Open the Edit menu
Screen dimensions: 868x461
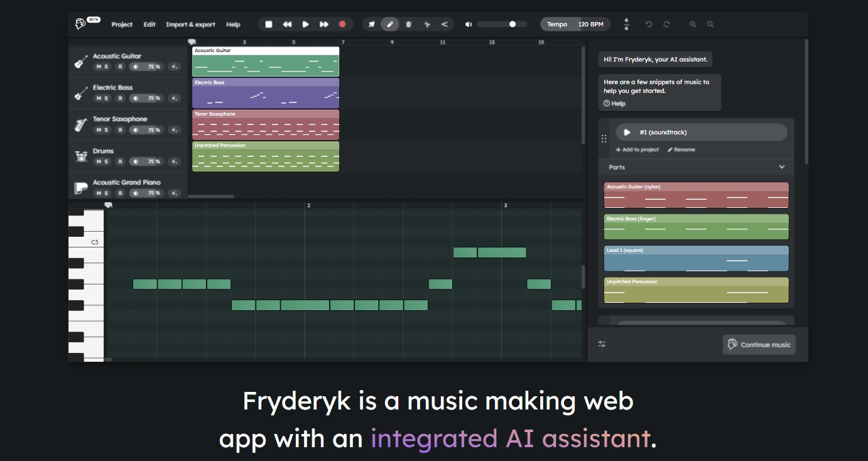coord(149,24)
